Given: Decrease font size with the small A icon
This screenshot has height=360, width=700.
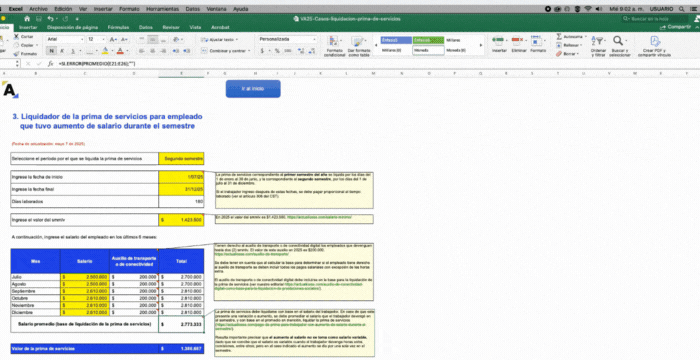Looking at the screenshot, I should coord(125,39).
